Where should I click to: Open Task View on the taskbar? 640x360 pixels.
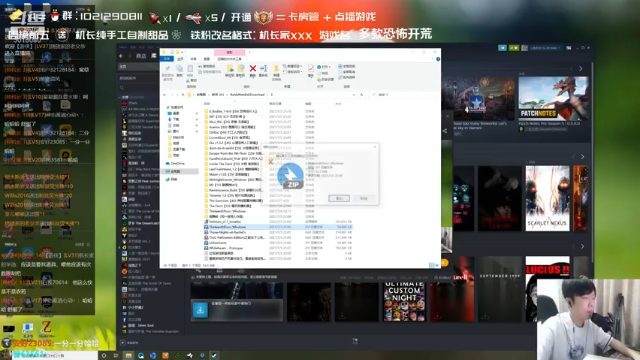116,356
